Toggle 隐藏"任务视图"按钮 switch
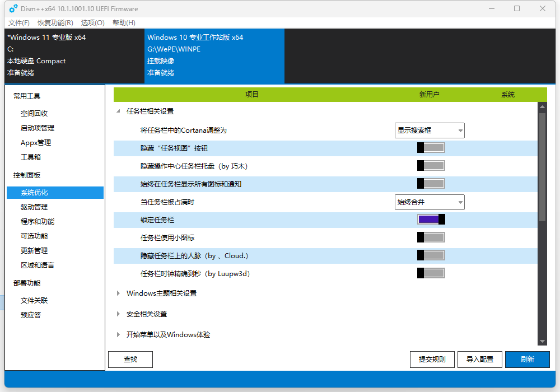560x392 pixels. (x=431, y=148)
